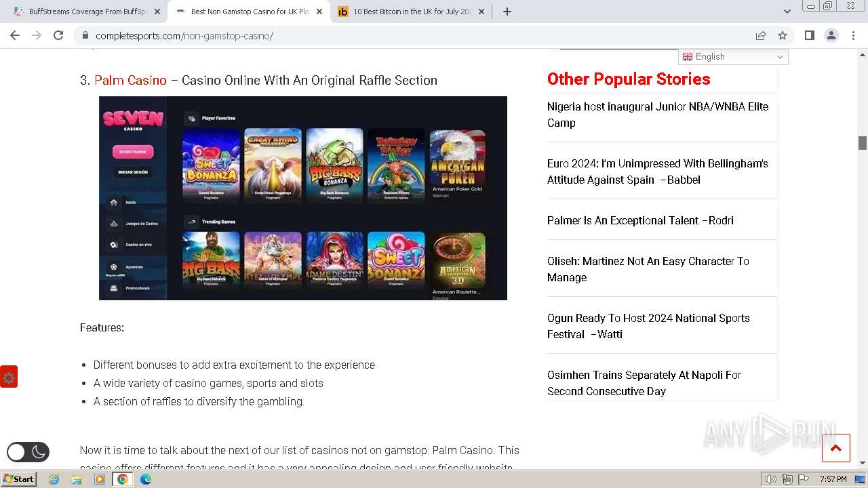Screen dimensions: 868x488
Task: Click the scroll-to-top arrow button
Action: click(x=835, y=448)
